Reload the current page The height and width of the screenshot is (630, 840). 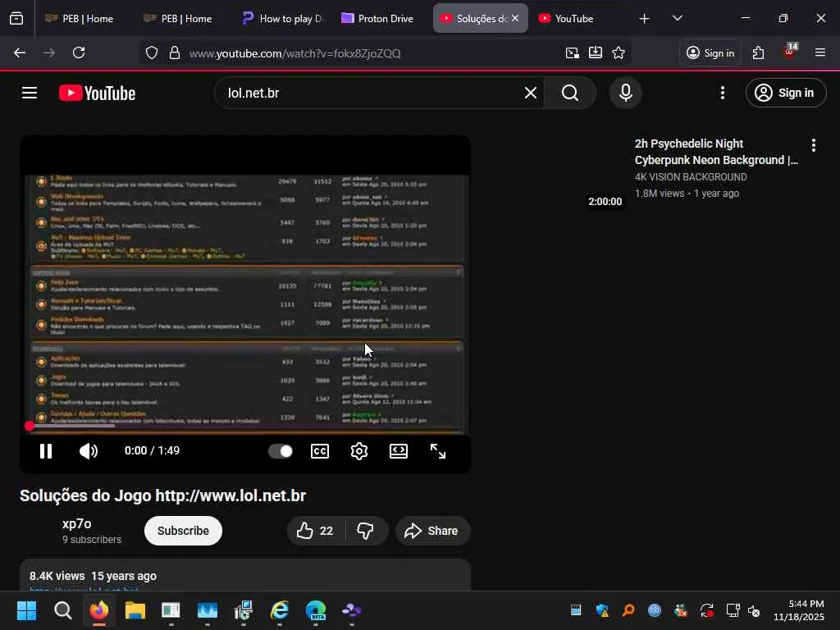(x=79, y=52)
